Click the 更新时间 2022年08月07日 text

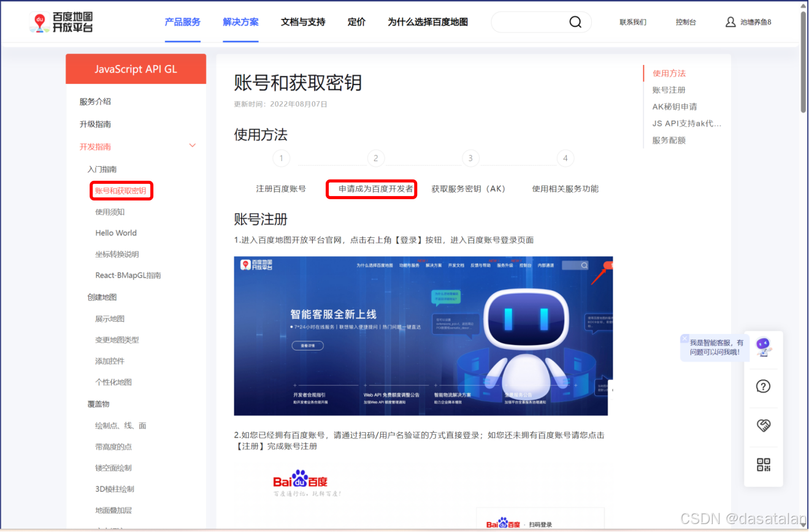(x=281, y=104)
